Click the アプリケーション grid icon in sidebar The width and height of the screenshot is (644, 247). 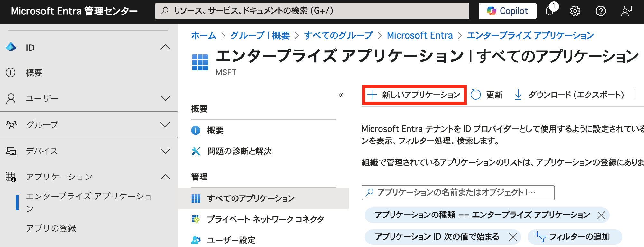click(x=11, y=177)
